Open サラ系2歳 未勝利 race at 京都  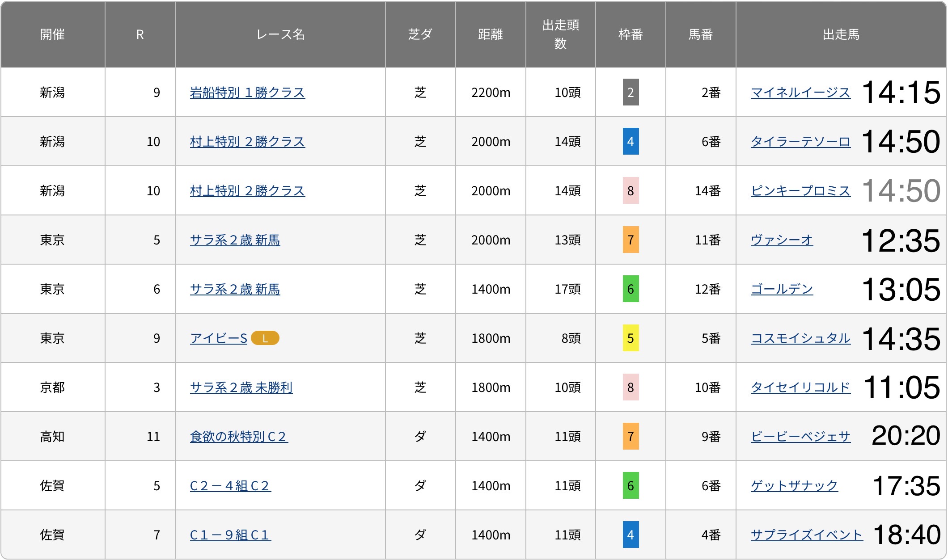pos(241,387)
